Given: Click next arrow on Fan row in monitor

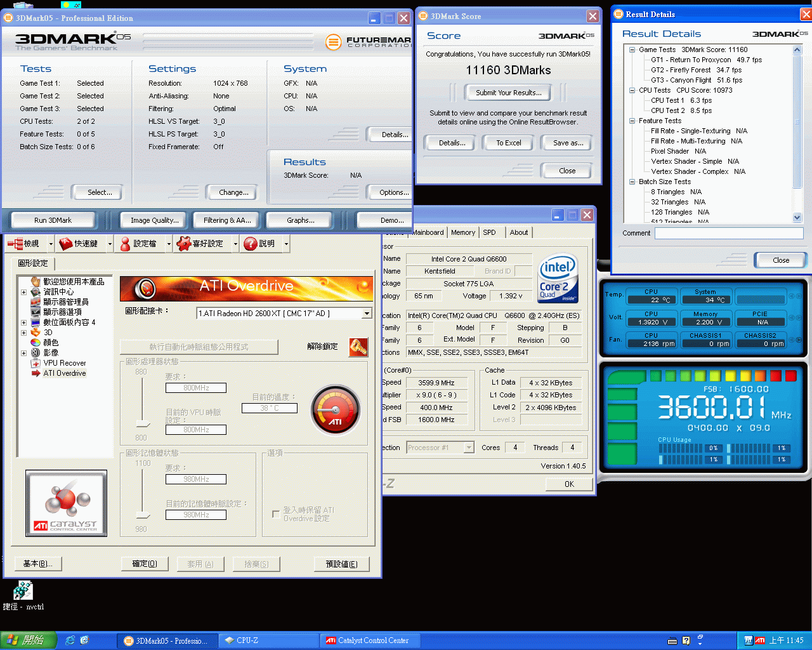Looking at the screenshot, I should (x=799, y=340).
